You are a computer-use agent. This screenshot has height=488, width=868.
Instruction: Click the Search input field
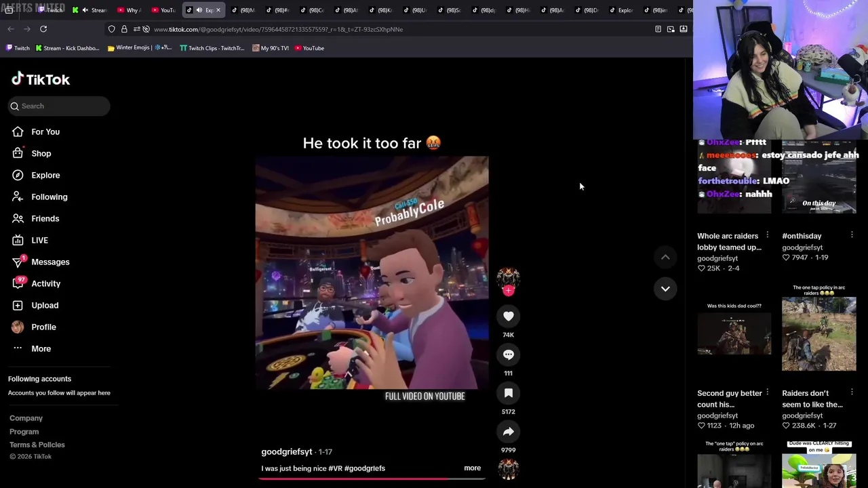59,106
